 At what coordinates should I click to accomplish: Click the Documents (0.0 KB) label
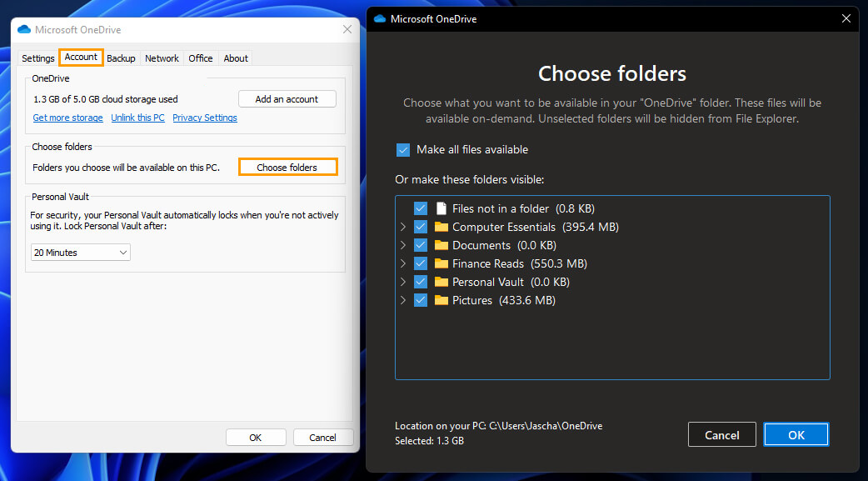[504, 245]
